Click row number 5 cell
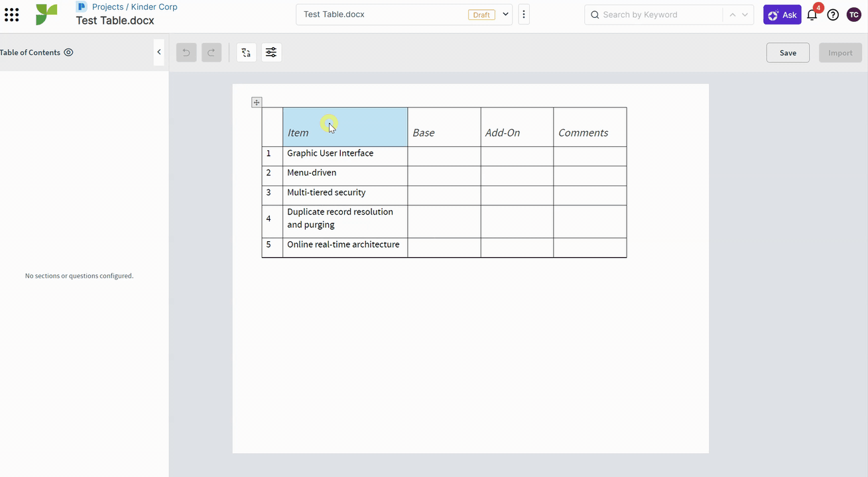 [x=273, y=248]
